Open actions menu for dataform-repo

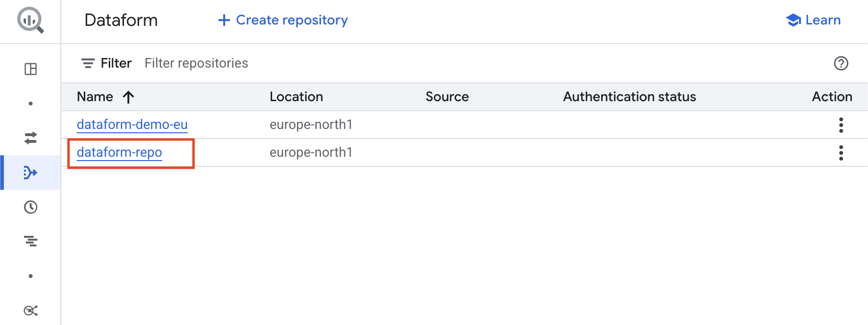(841, 153)
